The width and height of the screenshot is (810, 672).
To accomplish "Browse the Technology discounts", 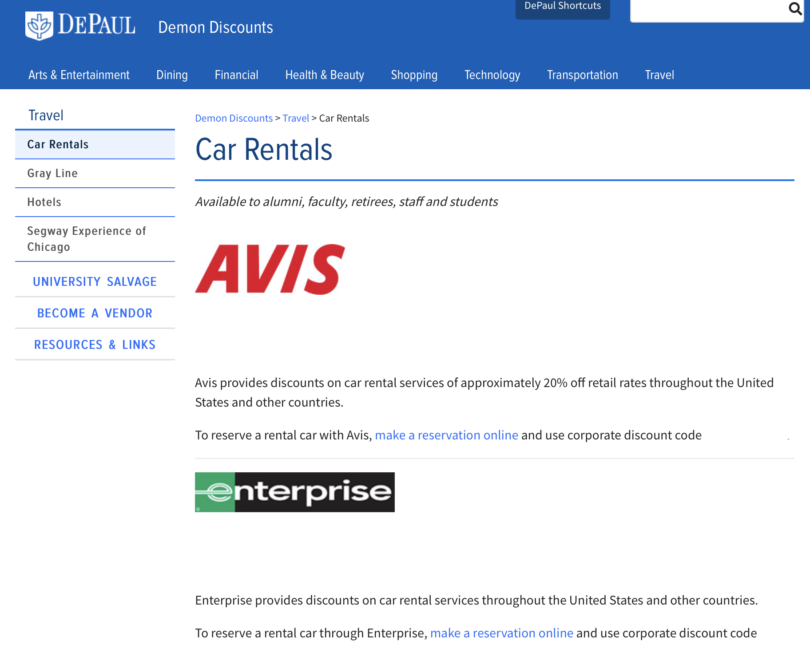I will (492, 75).
